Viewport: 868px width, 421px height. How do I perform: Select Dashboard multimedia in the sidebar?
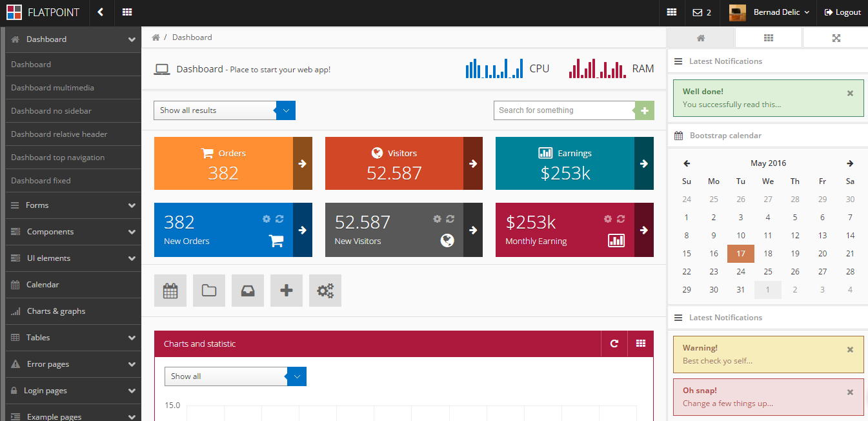(x=73, y=88)
